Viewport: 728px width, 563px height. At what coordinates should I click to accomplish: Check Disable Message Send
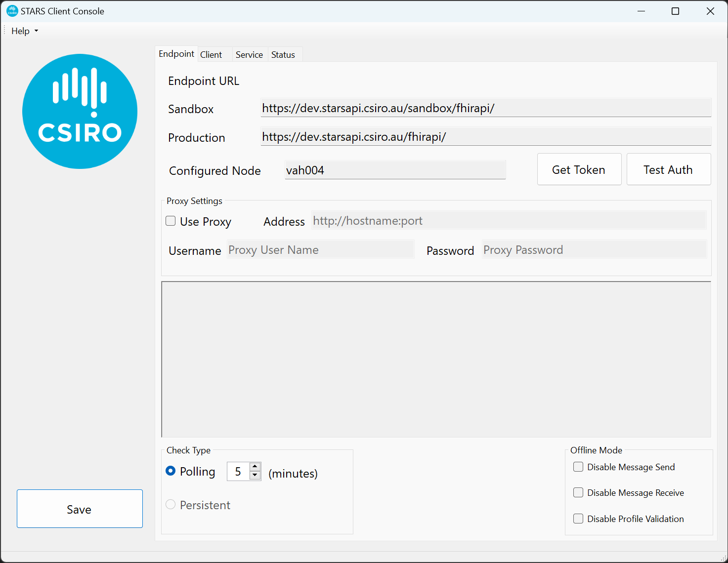[x=578, y=466]
